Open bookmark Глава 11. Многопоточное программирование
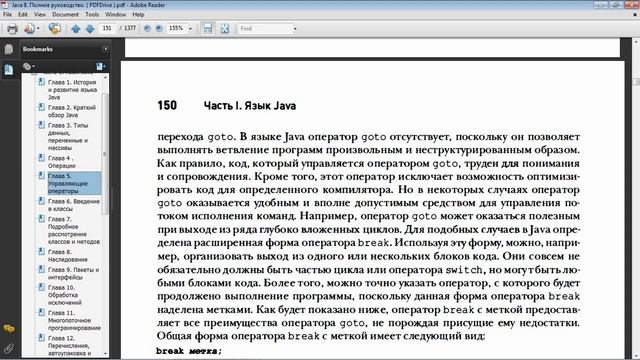 [74, 320]
